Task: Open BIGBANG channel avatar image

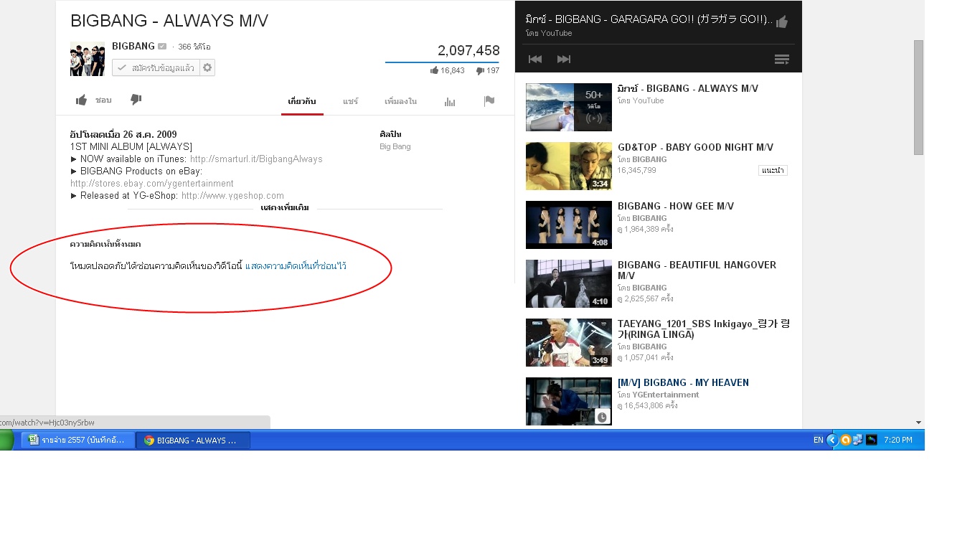Action: 88,59
